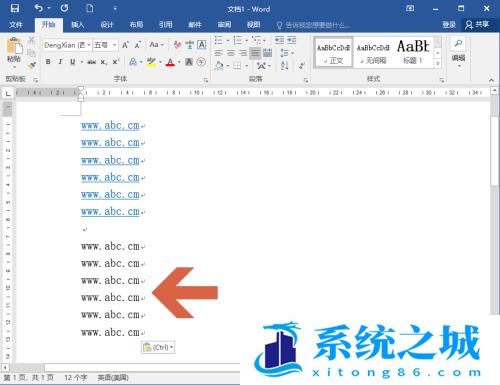
Task: Apply text effects with the outlined A icon
Action: [133, 62]
